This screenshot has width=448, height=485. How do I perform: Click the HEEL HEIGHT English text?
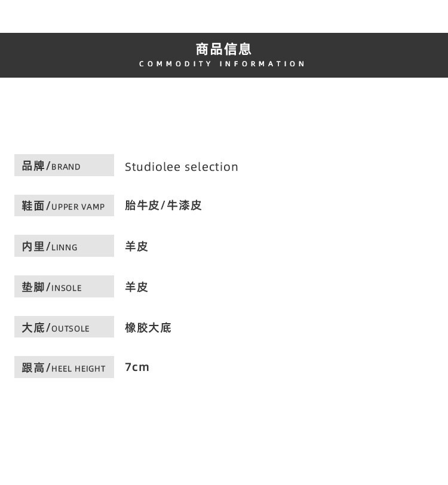pos(78,369)
